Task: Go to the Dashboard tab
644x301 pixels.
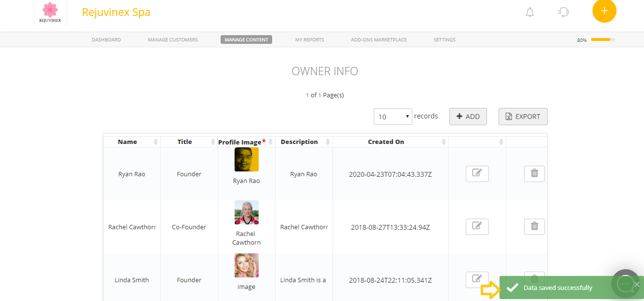Action: pos(106,39)
